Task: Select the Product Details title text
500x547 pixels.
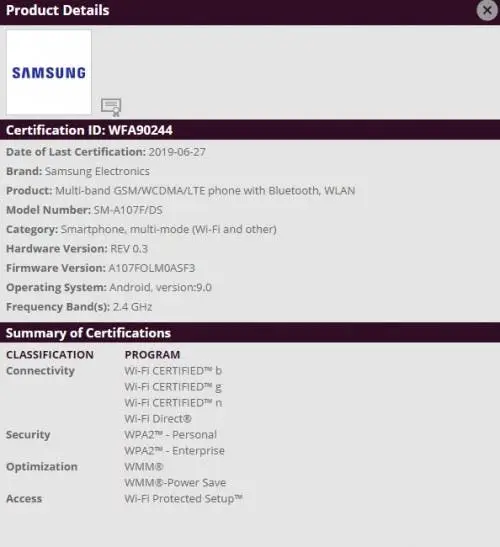Action: click(x=58, y=10)
